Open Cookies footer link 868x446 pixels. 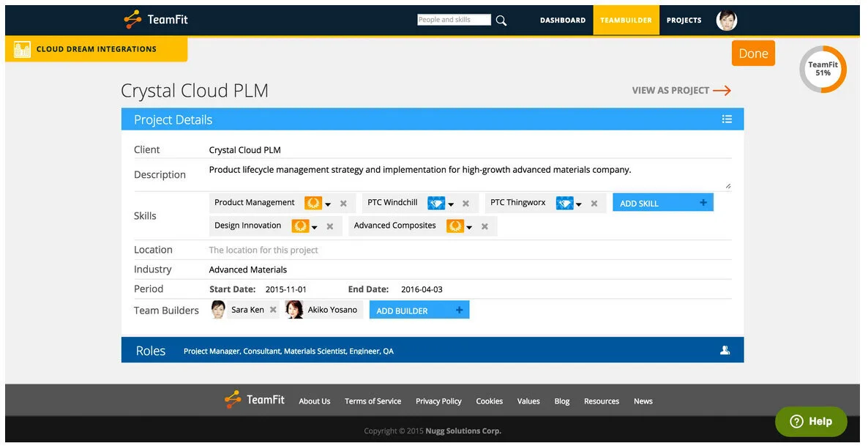[x=490, y=401]
